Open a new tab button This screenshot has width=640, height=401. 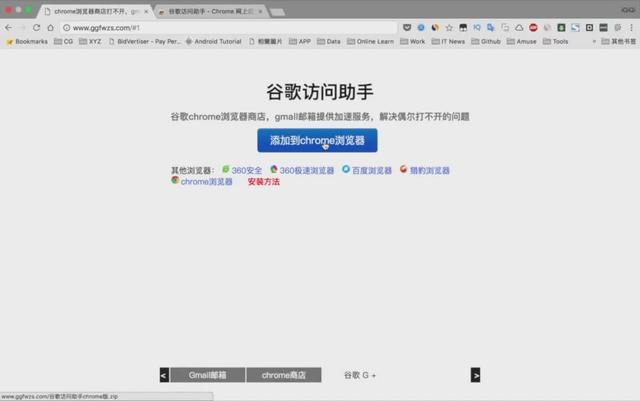coord(278,12)
